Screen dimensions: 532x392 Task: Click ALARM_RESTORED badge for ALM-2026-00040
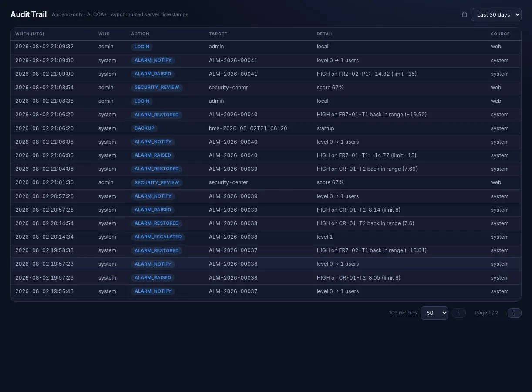click(x=157, y=115)
